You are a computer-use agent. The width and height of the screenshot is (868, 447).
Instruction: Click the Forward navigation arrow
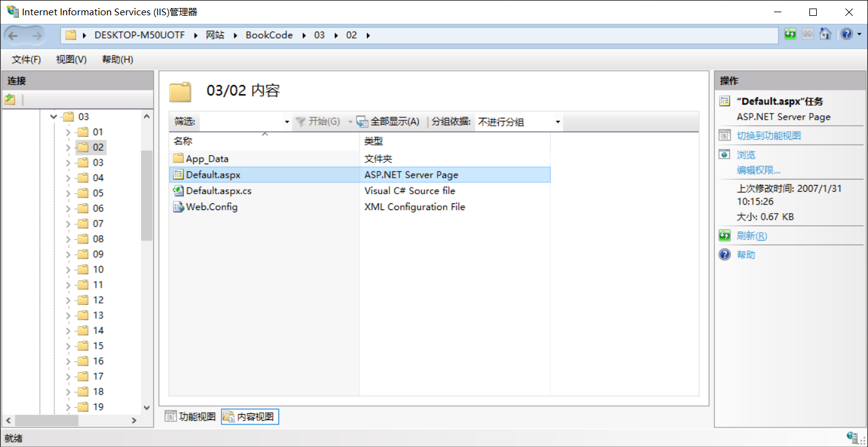point(36,36)
